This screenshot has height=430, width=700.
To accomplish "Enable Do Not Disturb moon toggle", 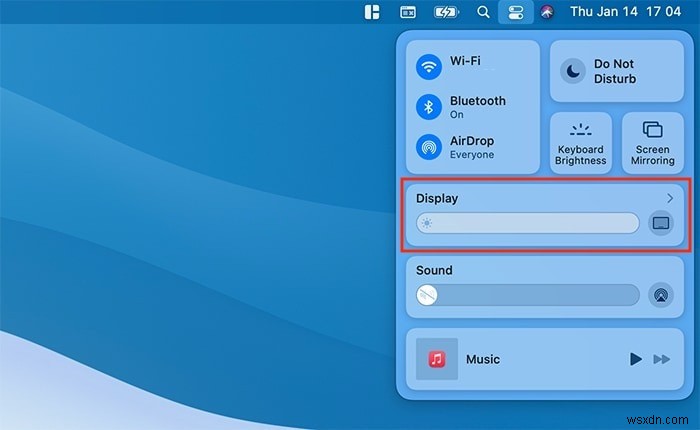I will (573, 71).
